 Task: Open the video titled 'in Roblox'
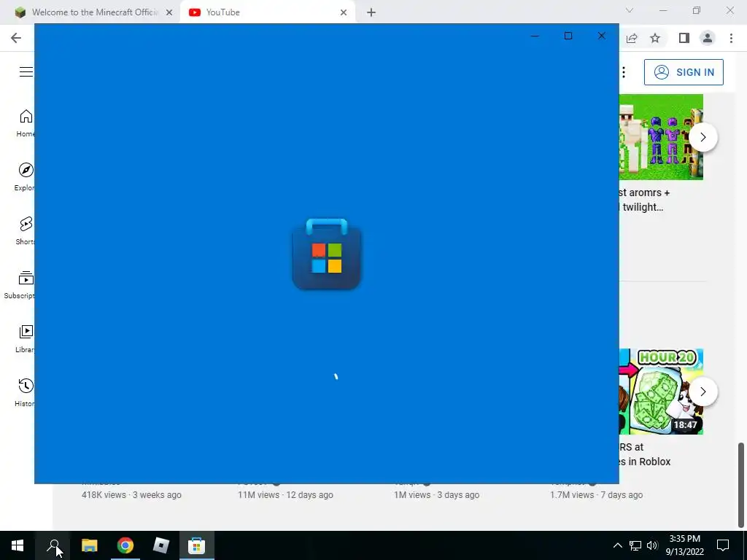(x=645, y=454)
